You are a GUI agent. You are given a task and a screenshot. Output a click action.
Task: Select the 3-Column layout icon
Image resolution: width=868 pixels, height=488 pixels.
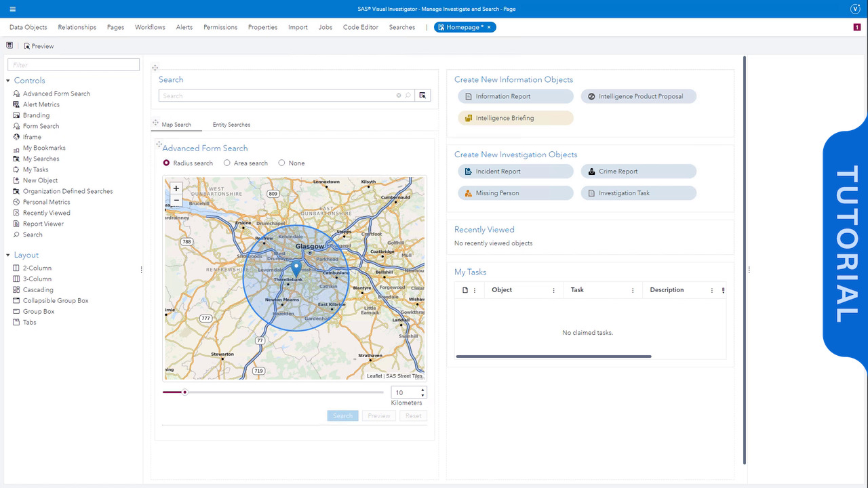tap(17, 279)
